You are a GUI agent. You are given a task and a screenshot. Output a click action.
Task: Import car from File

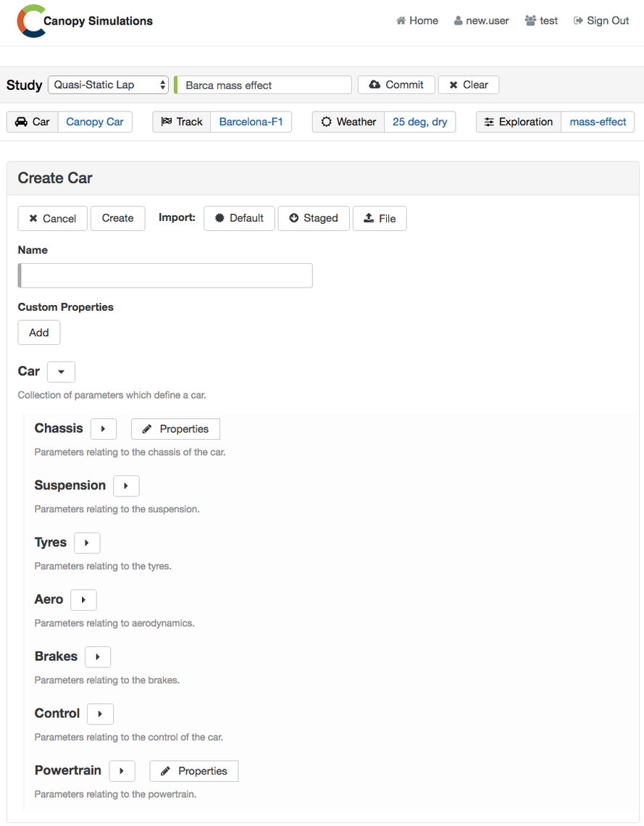click(x=380, y=218)
